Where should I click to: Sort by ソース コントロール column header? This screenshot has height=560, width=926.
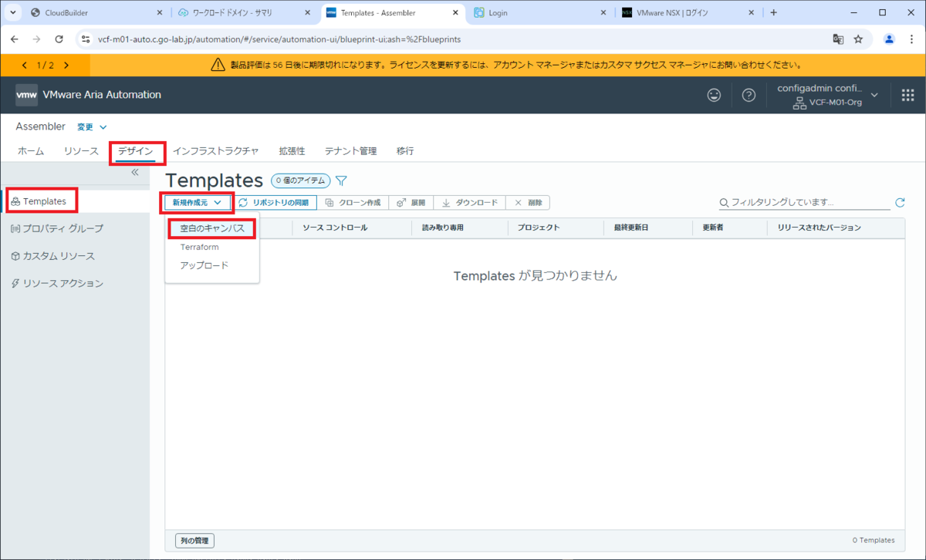click(x=335, y=228)
